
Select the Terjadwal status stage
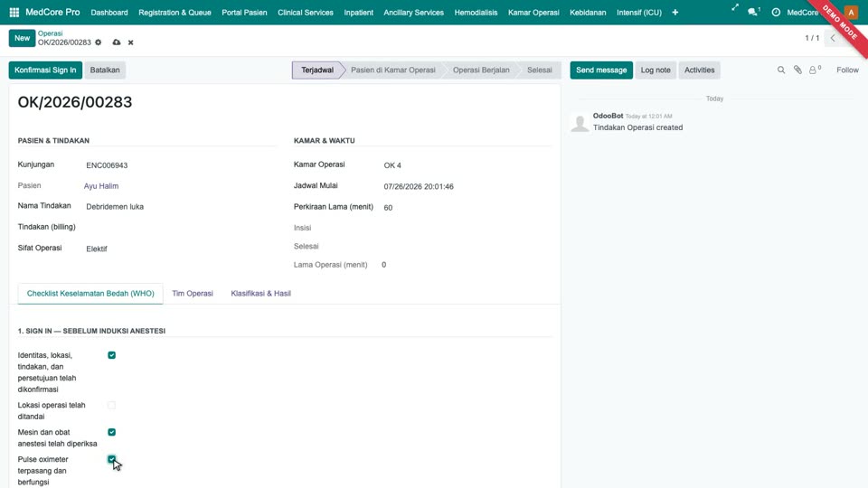pos(317,70)
